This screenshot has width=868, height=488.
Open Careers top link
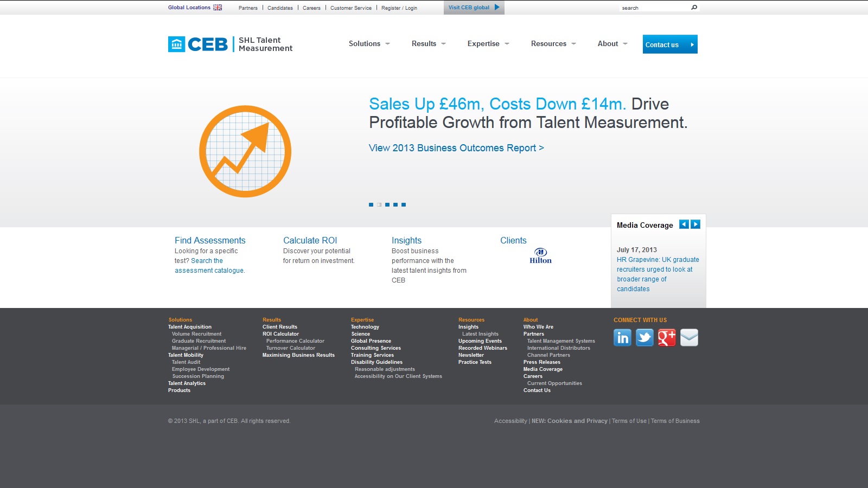(311, 8)
